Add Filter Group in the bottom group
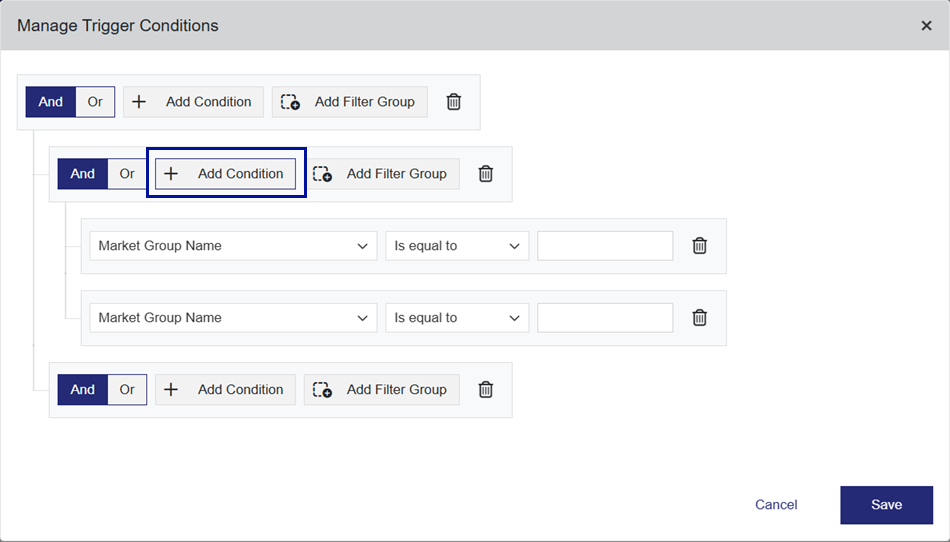 381,390
